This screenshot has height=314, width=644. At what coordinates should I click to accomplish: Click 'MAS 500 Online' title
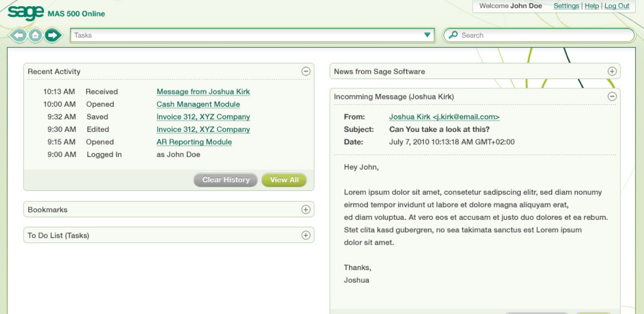[x=76, y=14]
